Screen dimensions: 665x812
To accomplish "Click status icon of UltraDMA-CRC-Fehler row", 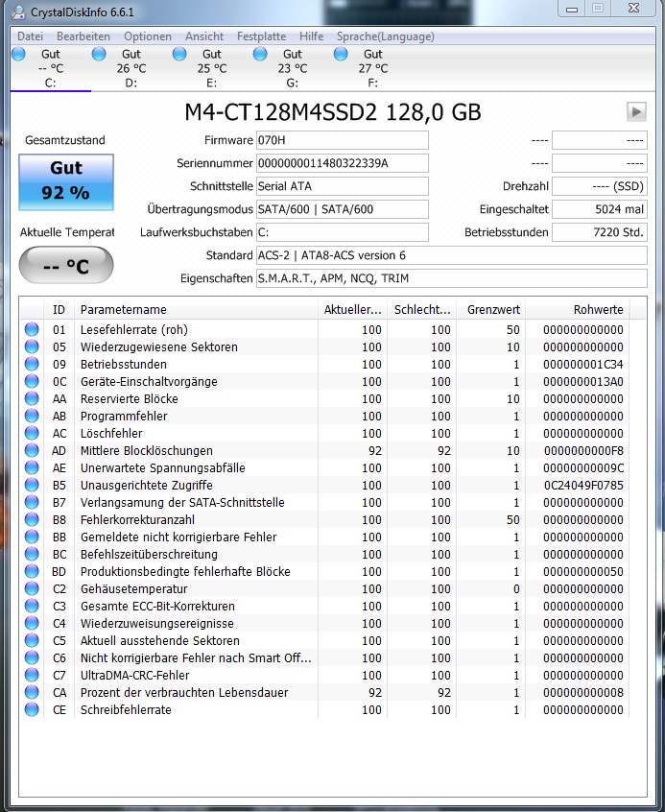I will pos(32,675).
